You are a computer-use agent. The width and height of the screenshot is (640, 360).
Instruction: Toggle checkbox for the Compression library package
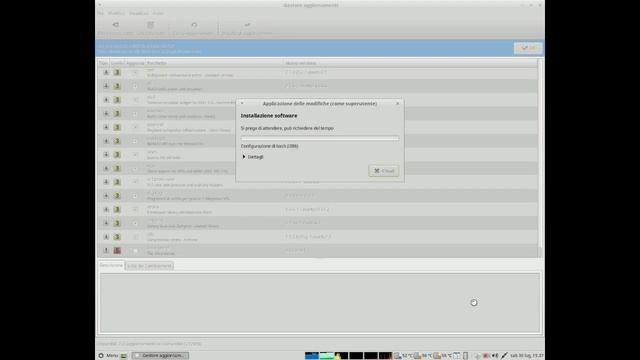(x=135, y=237)
